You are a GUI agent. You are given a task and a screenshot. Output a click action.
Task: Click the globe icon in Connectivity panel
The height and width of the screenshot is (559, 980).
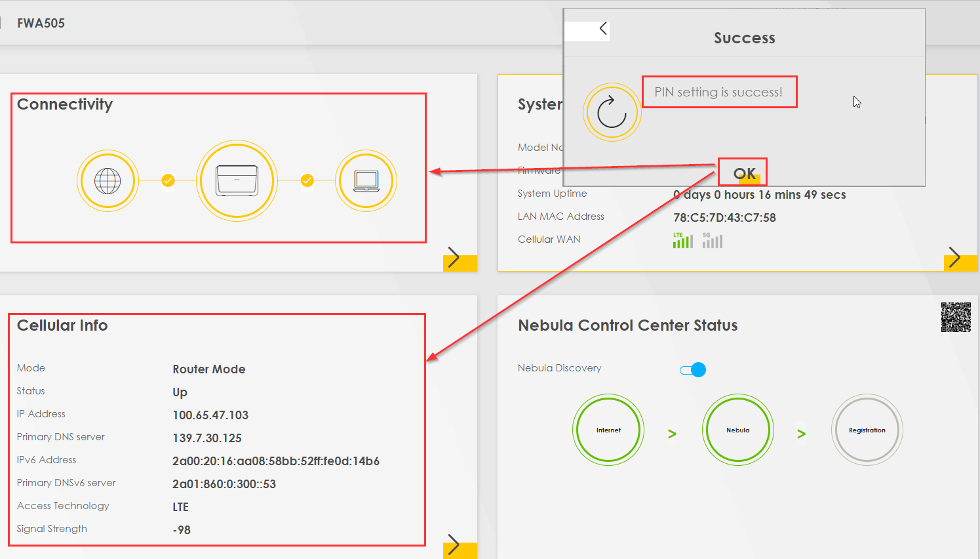pyautogui.click(x=108, y=180)
